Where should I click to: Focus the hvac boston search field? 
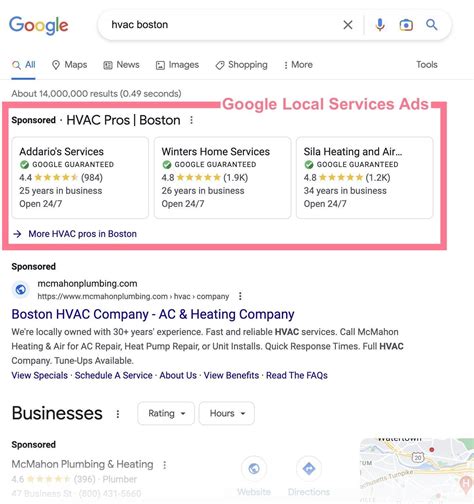pos(220,25)
